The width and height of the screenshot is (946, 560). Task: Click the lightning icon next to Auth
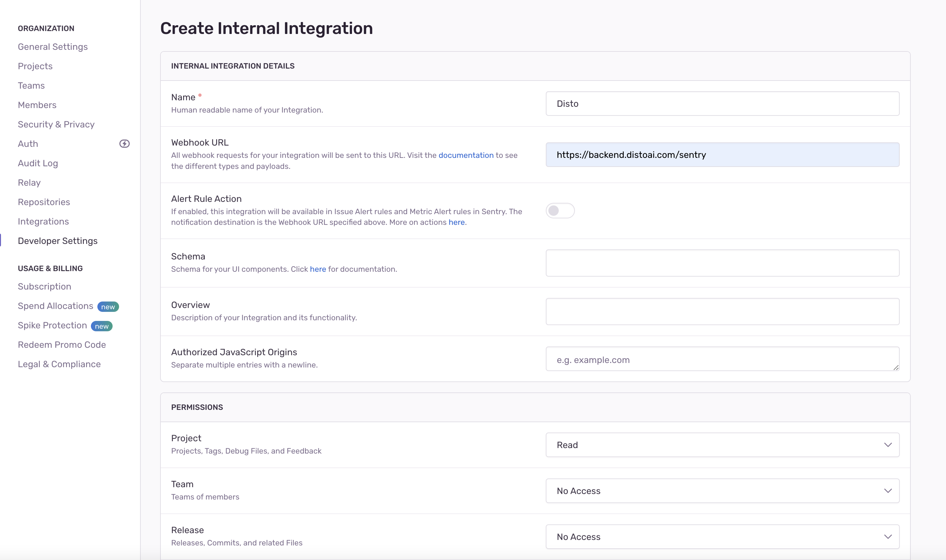tap(125, 144)
